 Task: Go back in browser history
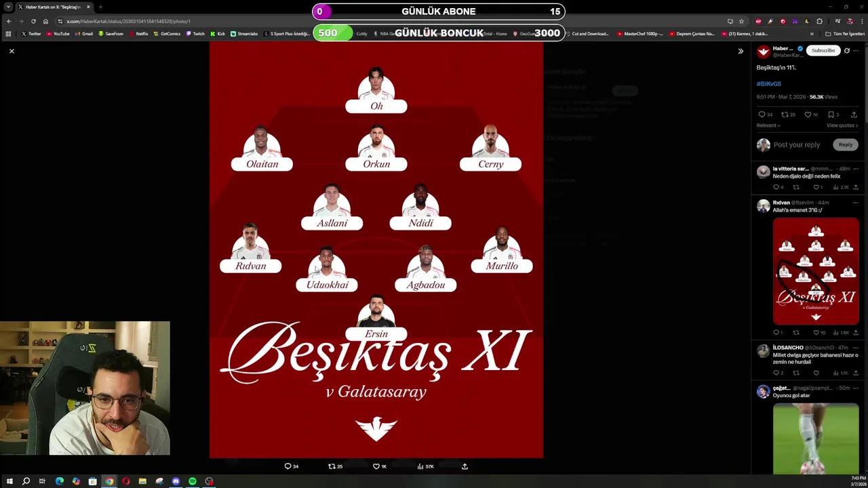tap(9, 21)
